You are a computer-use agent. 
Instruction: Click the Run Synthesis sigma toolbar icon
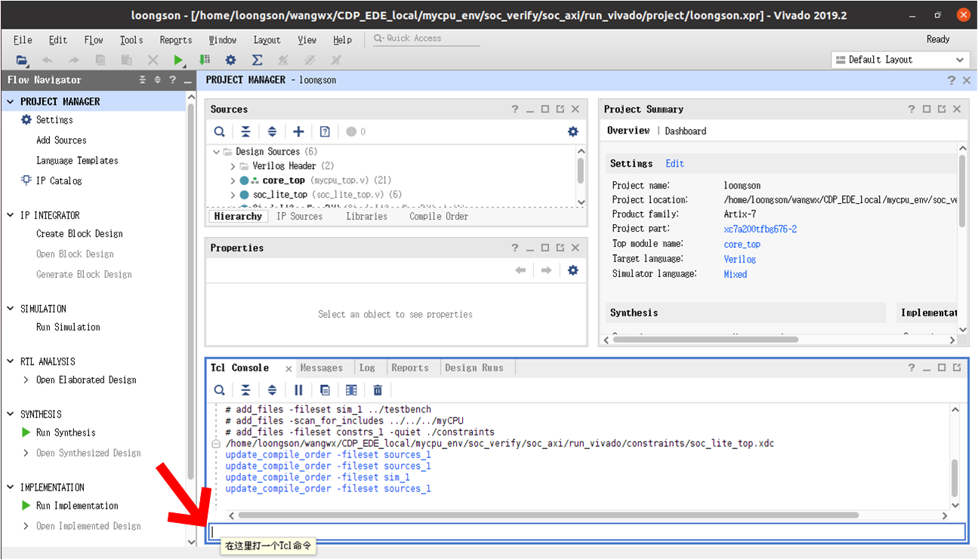click(x=257, y=60)
